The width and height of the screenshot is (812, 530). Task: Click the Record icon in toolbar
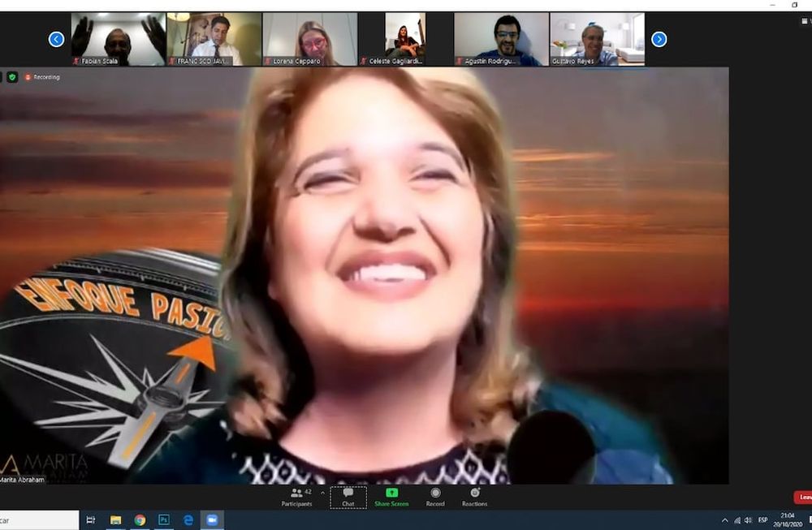[435, 497]
